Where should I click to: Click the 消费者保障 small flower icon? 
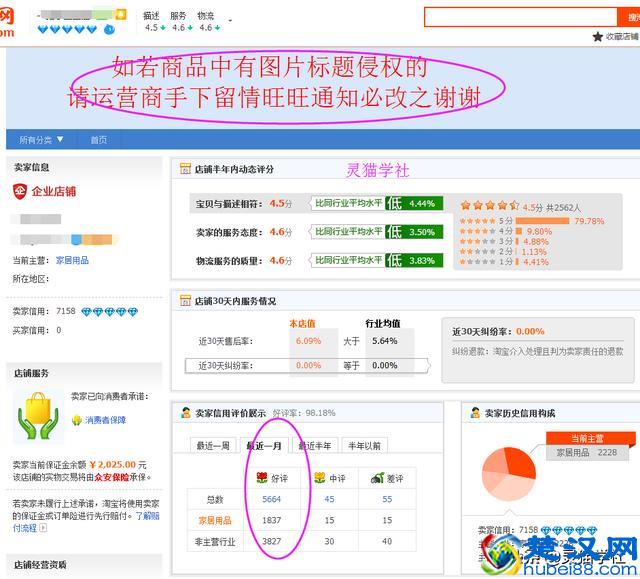(77, 420)
